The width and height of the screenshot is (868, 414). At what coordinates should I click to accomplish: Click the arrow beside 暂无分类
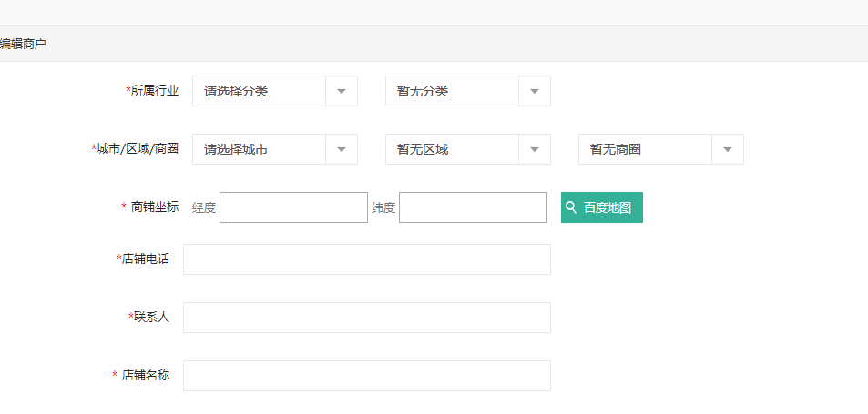[535, 91]
